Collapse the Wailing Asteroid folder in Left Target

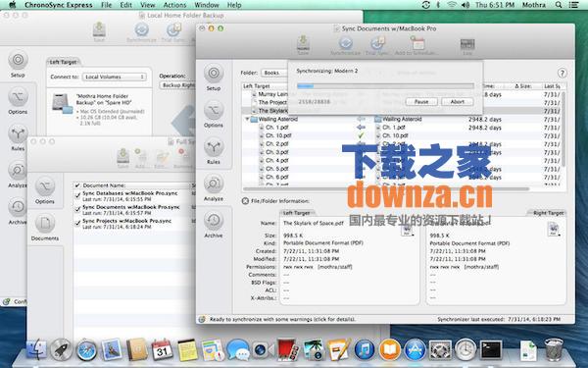[247, 119]
